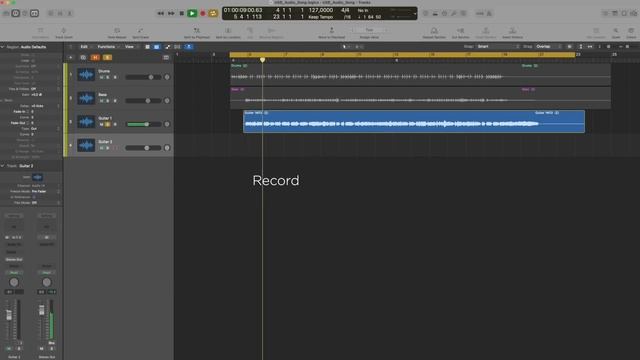Click the Colors toolbar button
The width and height of the screenshot is (640, 360).
[631, 33]
